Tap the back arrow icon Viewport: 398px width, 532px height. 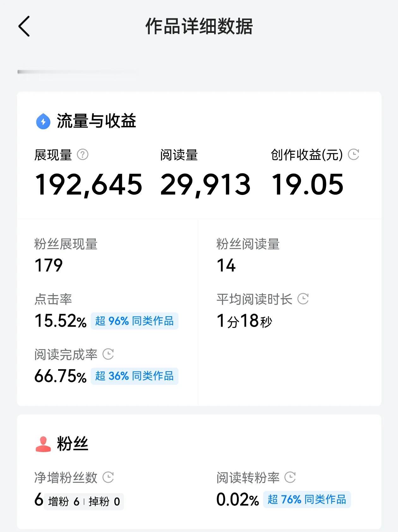24,26
